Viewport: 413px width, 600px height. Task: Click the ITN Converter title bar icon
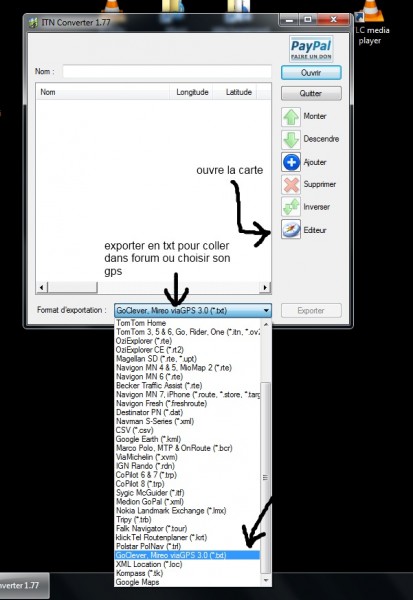click(x=34, y=23)
